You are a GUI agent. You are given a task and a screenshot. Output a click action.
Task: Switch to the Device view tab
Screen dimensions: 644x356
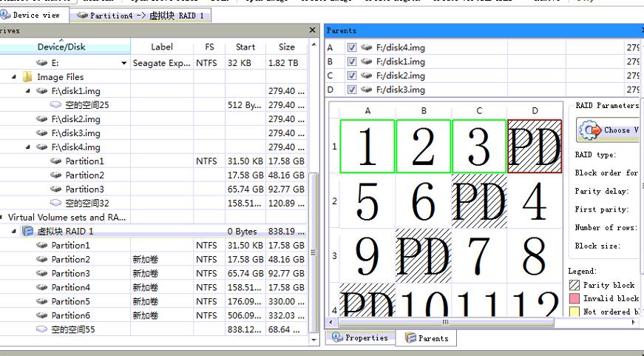[x=33, y=15]
